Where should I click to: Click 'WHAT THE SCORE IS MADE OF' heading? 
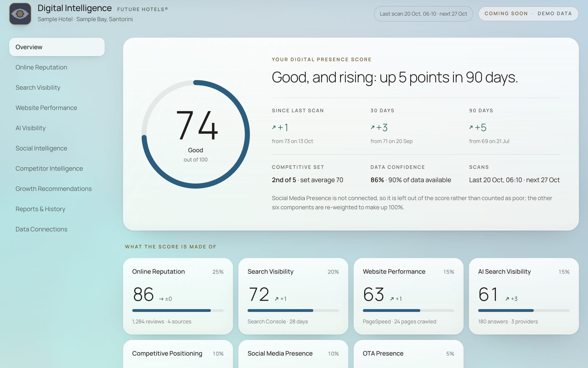click(171, 247)
